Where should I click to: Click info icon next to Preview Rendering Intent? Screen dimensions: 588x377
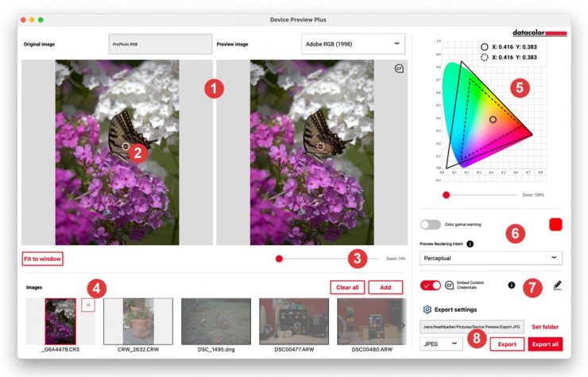coord(470,243)
